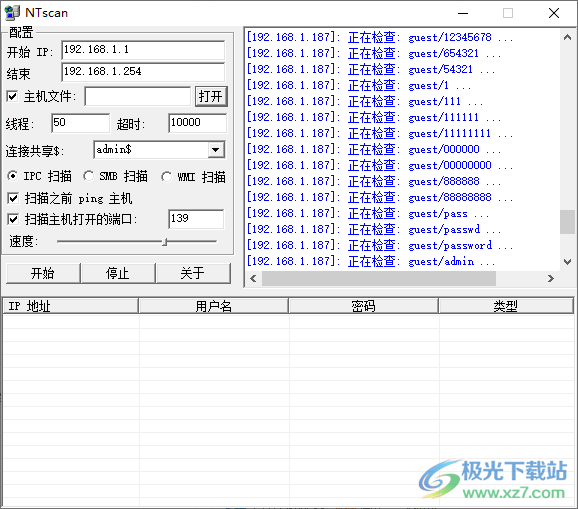The height and width of the screenshot is (509, 578).
Task: Toggle 扫描之前 ping 主机 checkbox
Action: click(13, 199)
